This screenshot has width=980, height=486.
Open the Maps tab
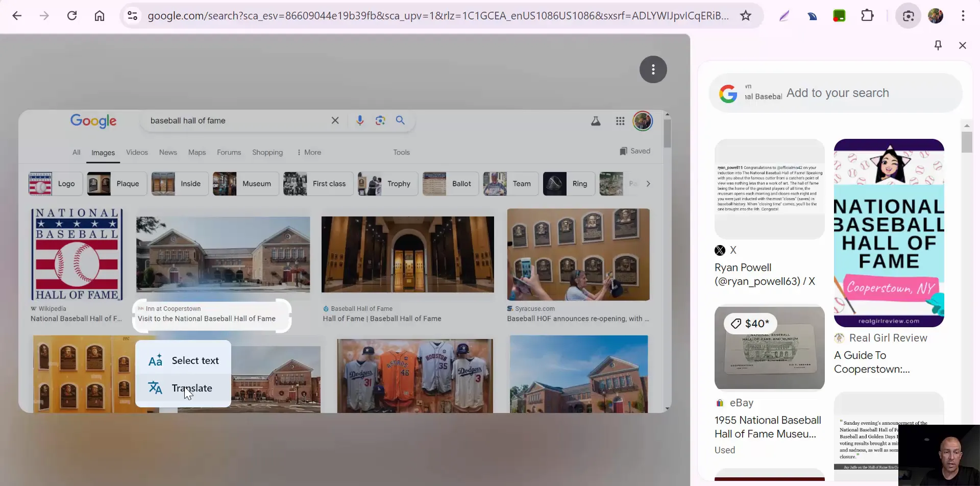tap(197, 152)
